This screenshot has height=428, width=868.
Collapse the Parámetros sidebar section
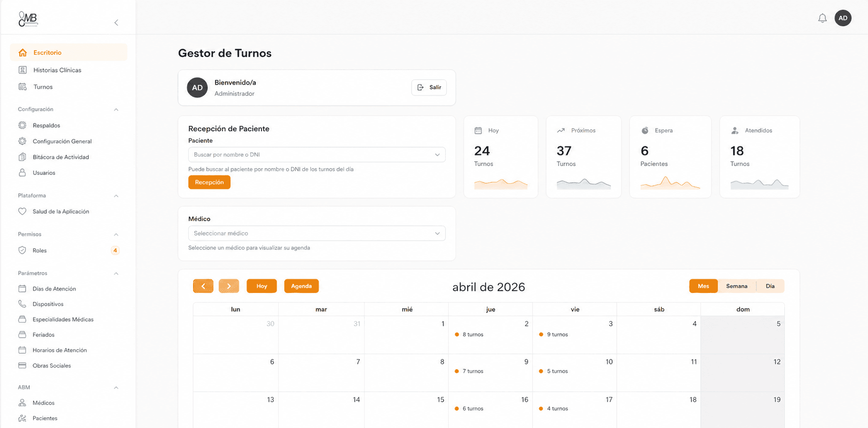116,274
